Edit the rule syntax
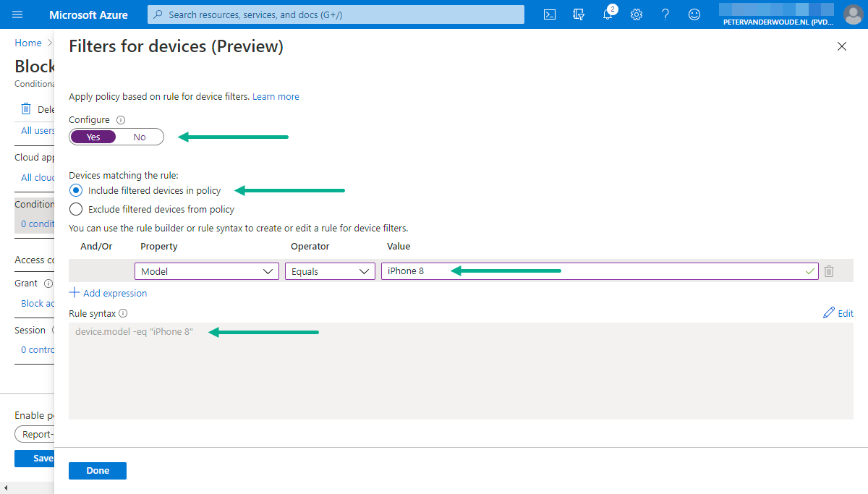This screenshot has width=868, height=494. (838, 313)
